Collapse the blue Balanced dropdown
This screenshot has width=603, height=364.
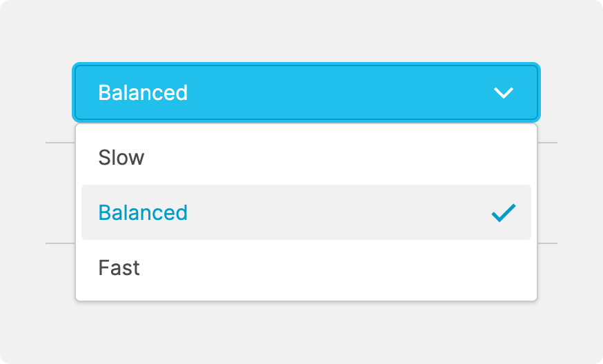[x=306, y=92]
